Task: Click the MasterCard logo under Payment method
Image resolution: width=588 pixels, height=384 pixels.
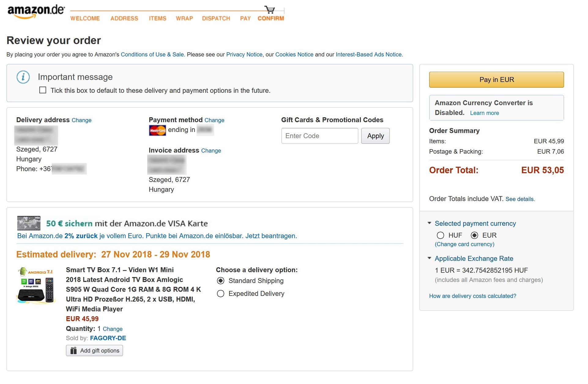Action: click(x=157, y=130)
